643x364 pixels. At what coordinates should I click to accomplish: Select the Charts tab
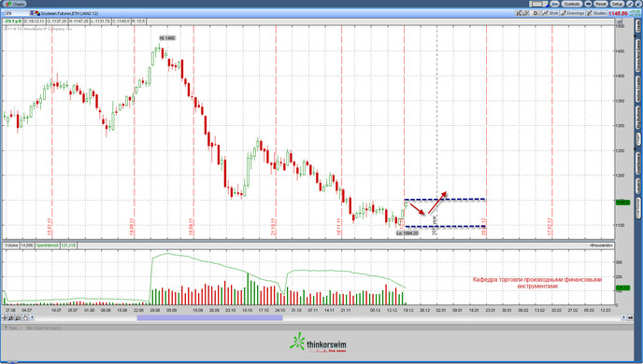point(14,4)
